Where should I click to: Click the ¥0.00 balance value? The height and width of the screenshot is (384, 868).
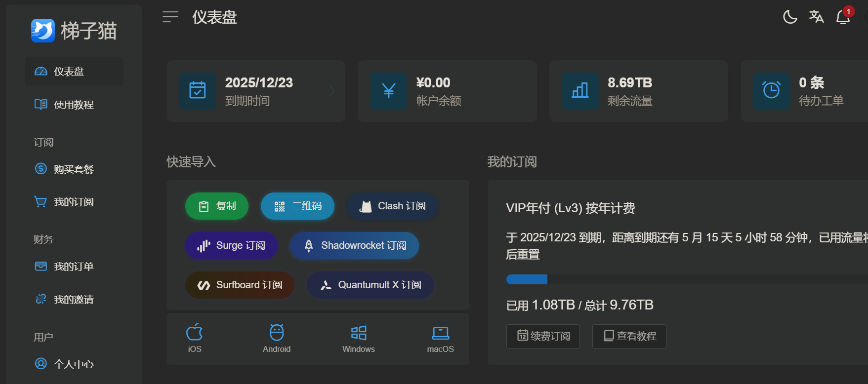tap(433, 82)
